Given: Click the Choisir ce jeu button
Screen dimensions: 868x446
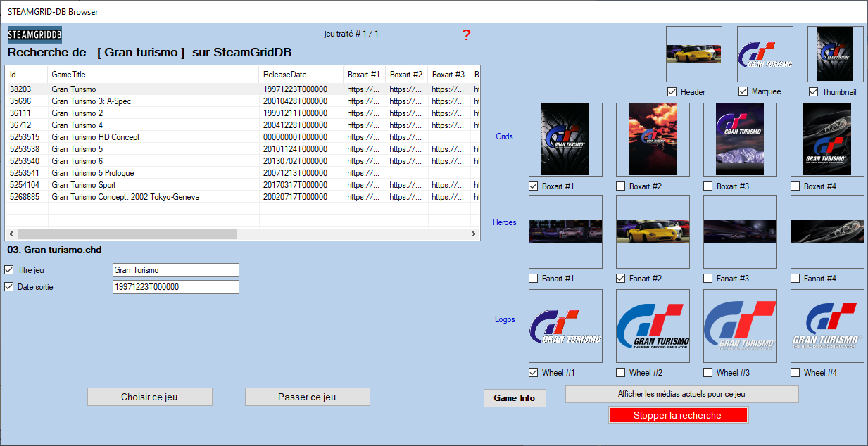Looking at the screenshot, I should click(149, 397).
